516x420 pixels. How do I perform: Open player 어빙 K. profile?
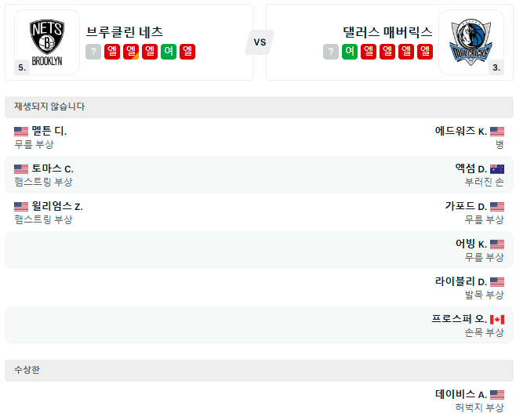471,244
